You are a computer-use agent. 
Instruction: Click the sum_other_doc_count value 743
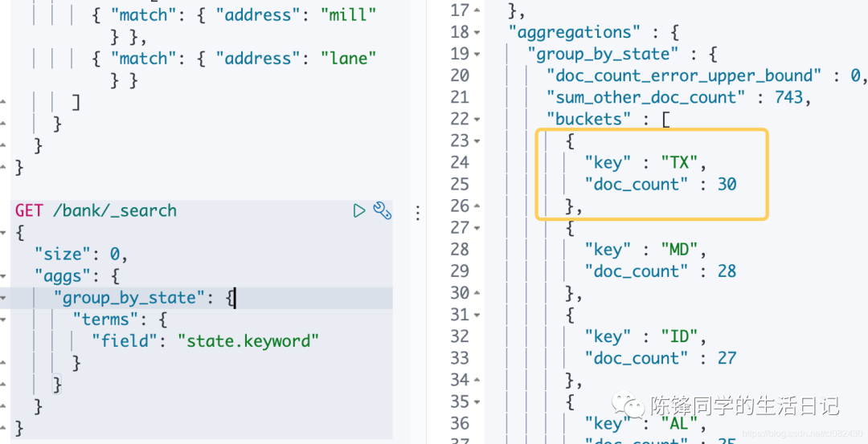[x=789, y=98]
